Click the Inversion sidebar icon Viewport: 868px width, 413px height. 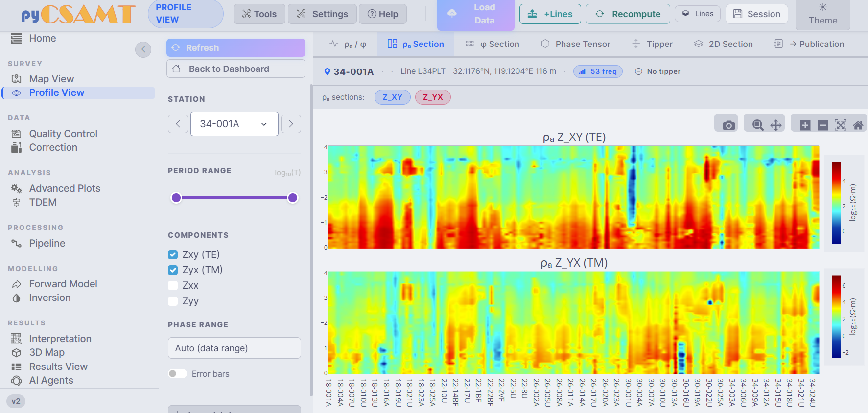[x=16, y=298]
